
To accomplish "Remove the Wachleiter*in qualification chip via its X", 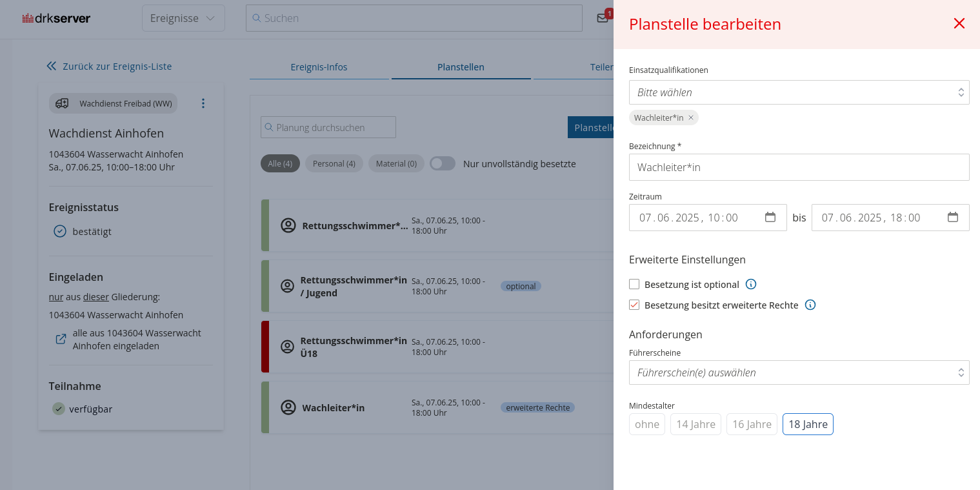I will click(690, 117).
